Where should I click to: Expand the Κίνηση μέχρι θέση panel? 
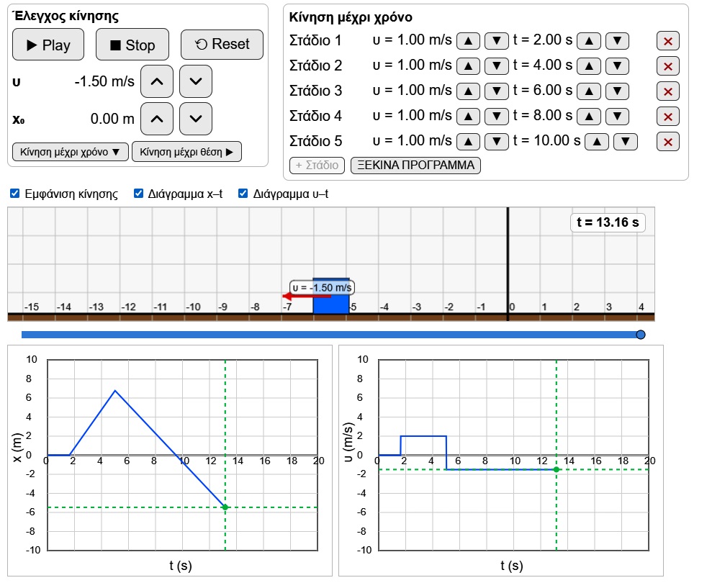point(186,152)
